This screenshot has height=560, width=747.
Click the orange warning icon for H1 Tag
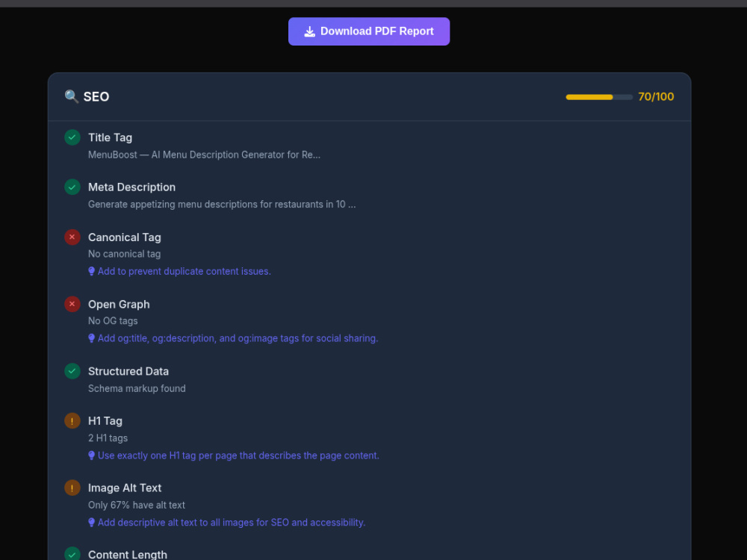pyautogui.click(x=72, y=421)
